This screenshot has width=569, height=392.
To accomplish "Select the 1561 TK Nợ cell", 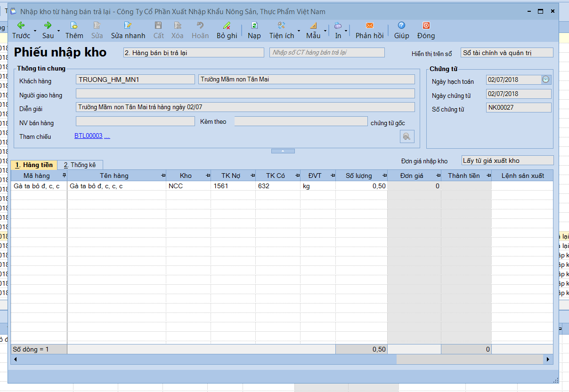I will click(233, 186).
